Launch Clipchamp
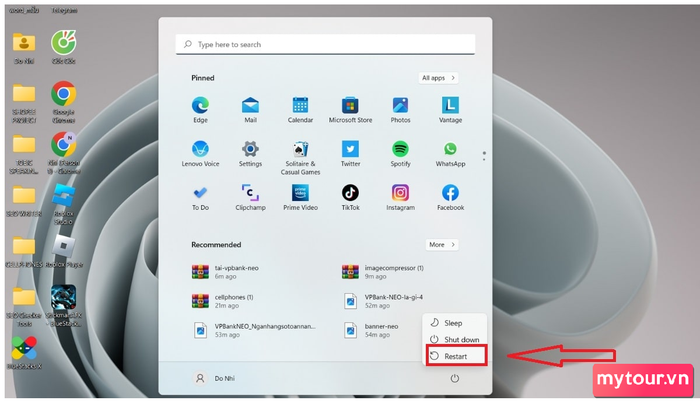 tap(250, 197)
